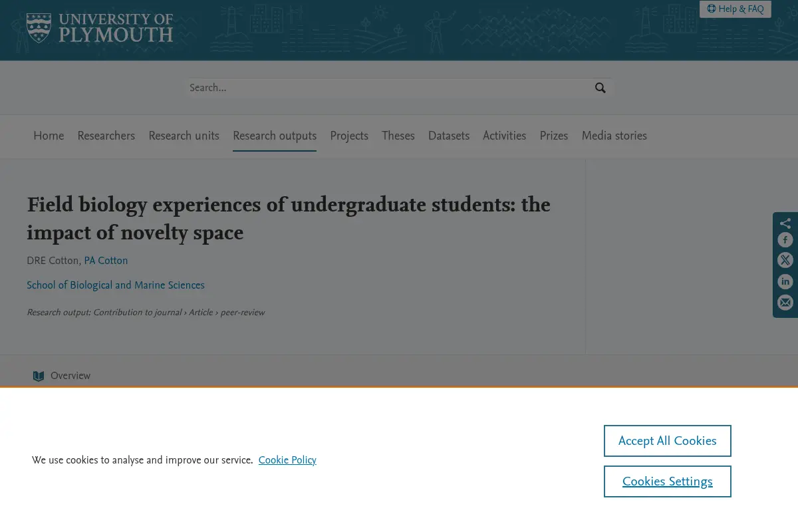Open Help & FAQ button
Image resolution: width=798 pixels, height=532 pixels.
point(735,9)
